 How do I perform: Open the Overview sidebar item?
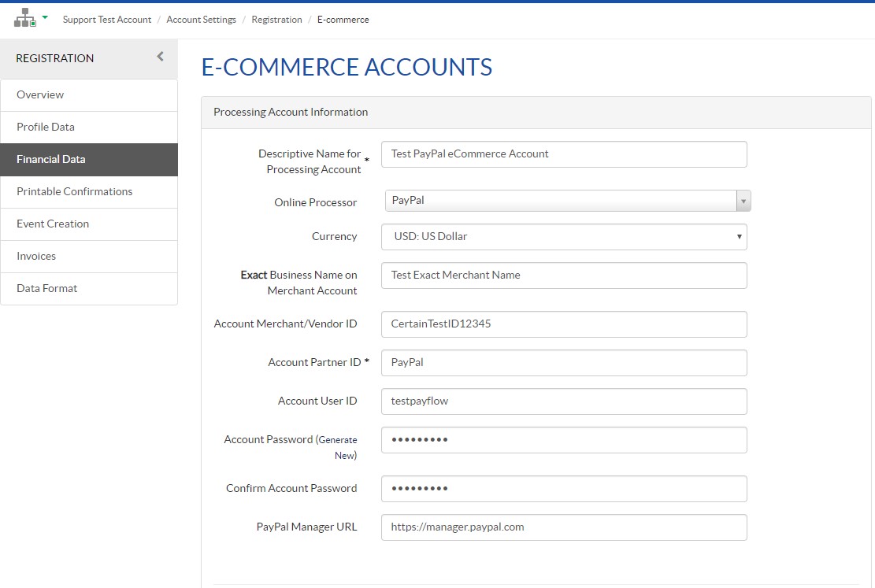click(x=89, y=94)
